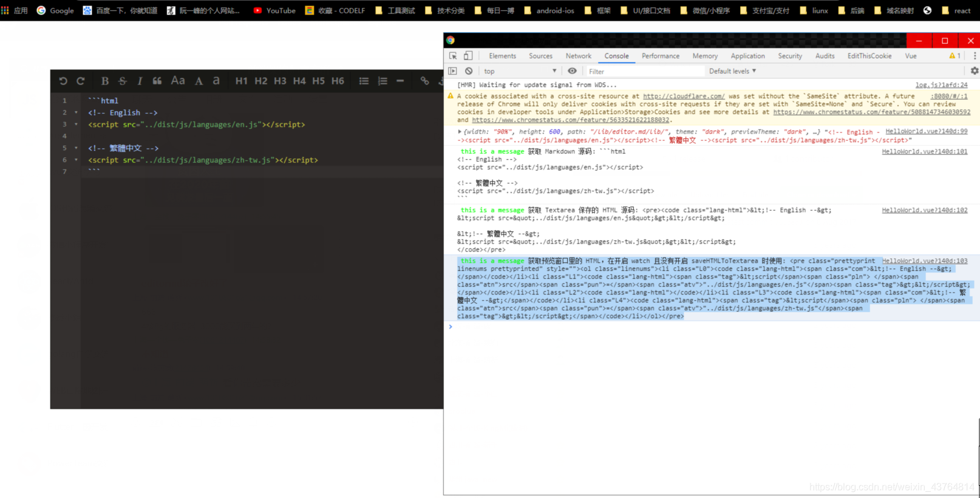Insert an H2 heading
Viewport: 980px width, 498px height.
click(x=261, y=81)
